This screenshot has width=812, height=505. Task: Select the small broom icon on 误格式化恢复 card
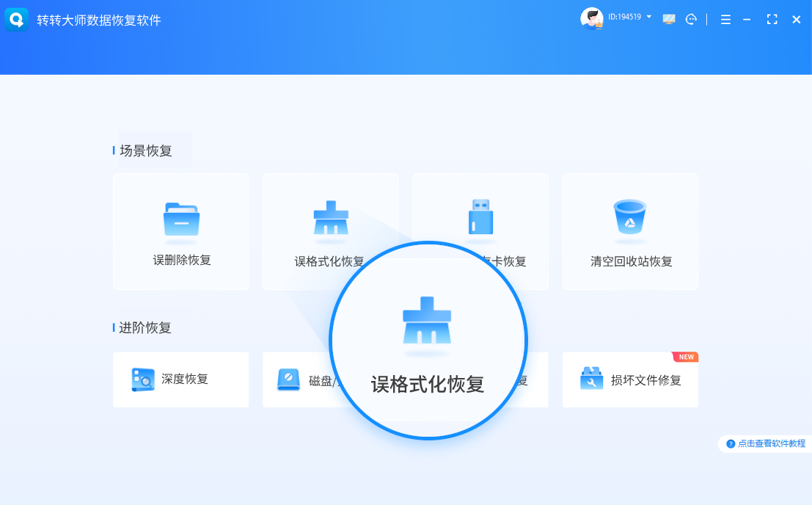[331, 218]
